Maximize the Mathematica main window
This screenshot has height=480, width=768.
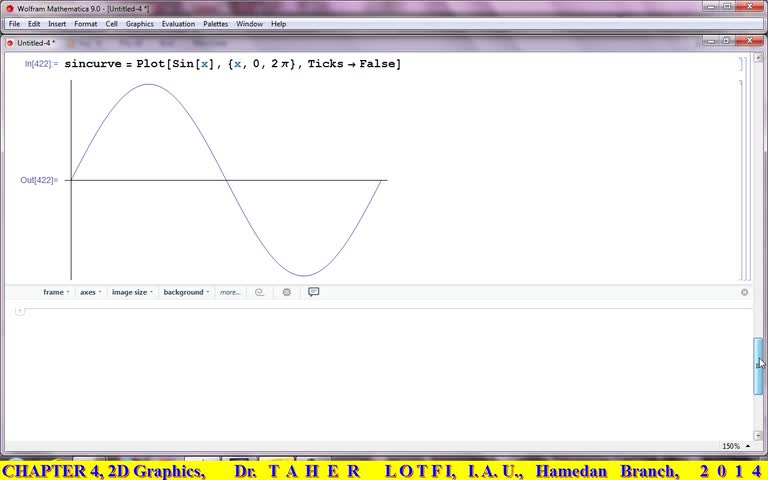pyautogui.click(x=727, y=6)
